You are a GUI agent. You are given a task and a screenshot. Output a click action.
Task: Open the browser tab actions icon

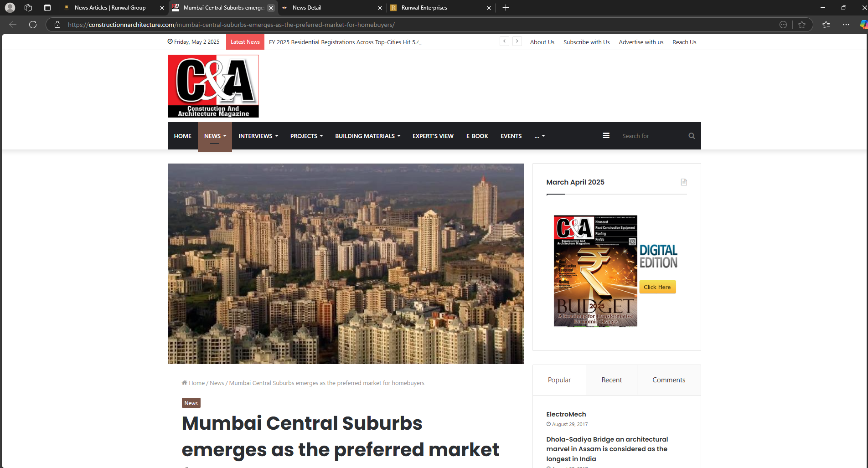coord(47,8)
